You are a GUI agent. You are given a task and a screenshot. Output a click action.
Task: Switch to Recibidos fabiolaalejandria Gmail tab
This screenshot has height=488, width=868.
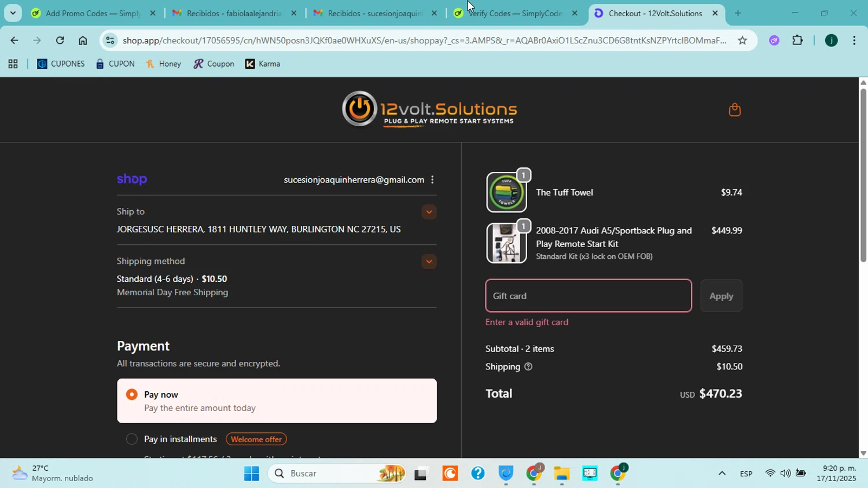tap(234, 13)
